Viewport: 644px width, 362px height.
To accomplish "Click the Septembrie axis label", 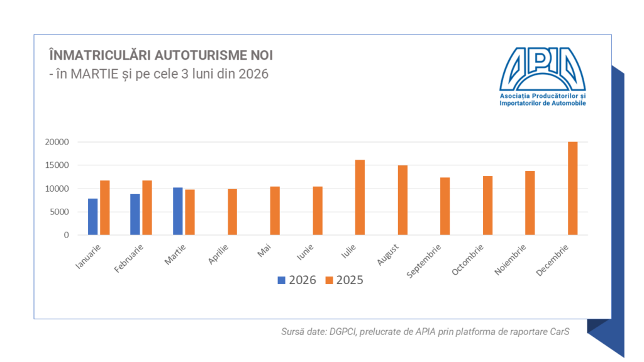I will 424,261.
